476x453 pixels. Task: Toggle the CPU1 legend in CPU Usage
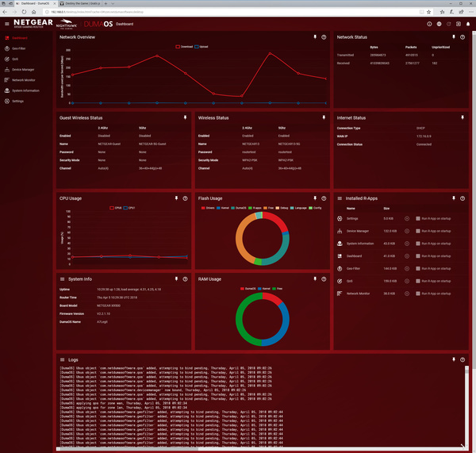click(129, 208)
